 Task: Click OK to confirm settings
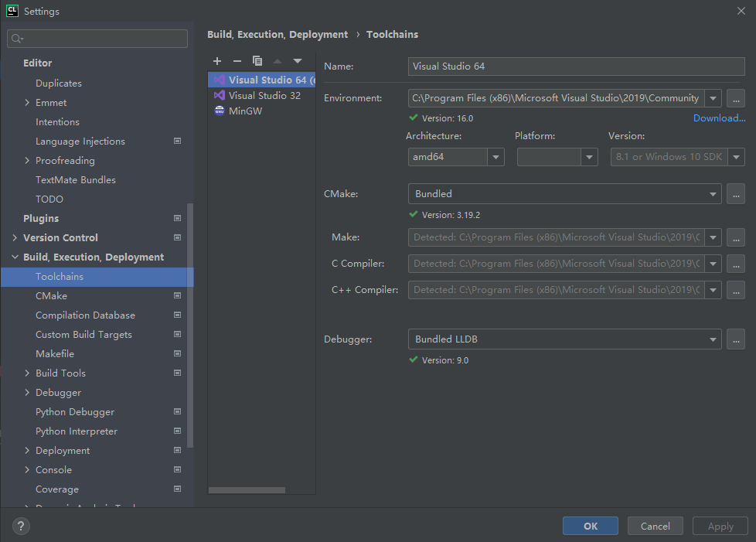tap(590, 526)
